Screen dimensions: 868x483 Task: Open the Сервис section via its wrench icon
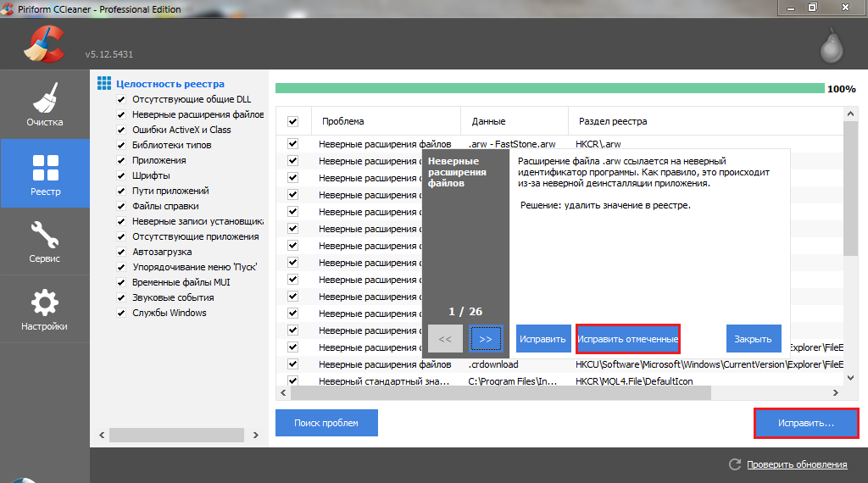coord(45,235)
